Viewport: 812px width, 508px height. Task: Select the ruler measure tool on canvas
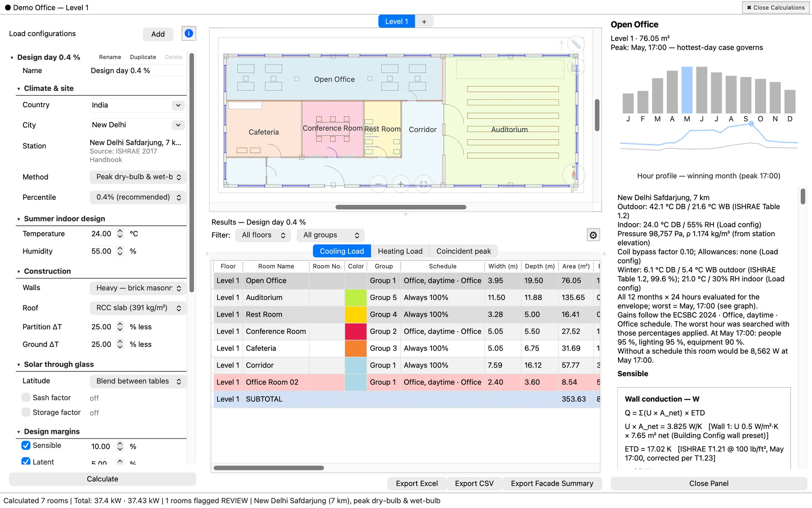pos(576,44)
